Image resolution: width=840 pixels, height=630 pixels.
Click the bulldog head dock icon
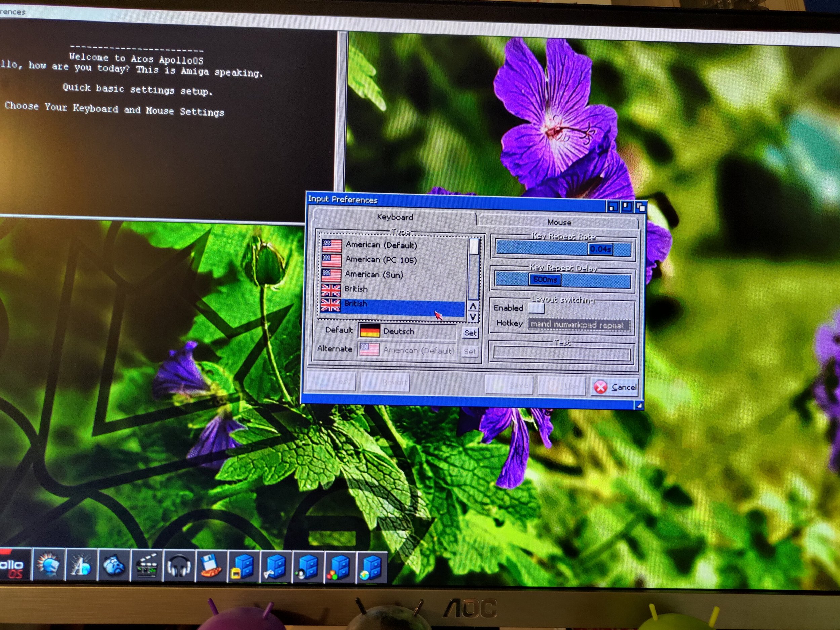(114, 566)
